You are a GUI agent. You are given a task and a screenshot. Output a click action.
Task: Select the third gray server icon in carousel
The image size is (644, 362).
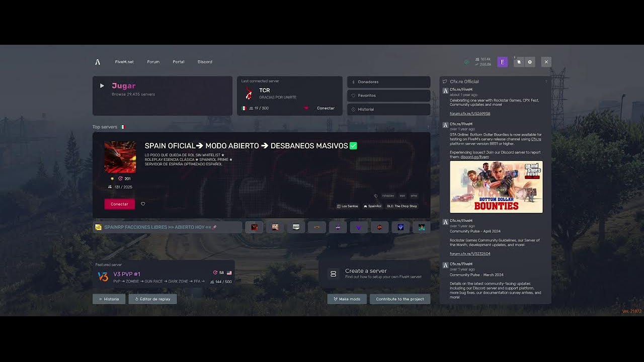click(x=296, y=227)
